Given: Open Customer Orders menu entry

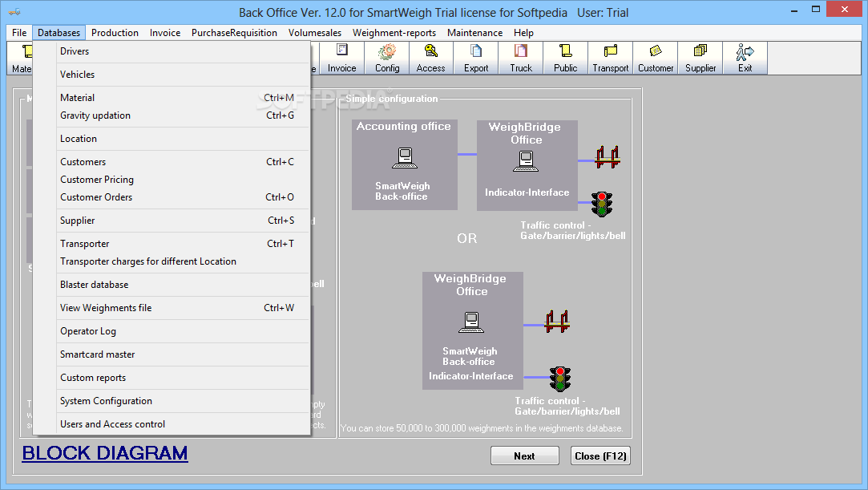Looking at the screenshot, I should pos(172,197).
